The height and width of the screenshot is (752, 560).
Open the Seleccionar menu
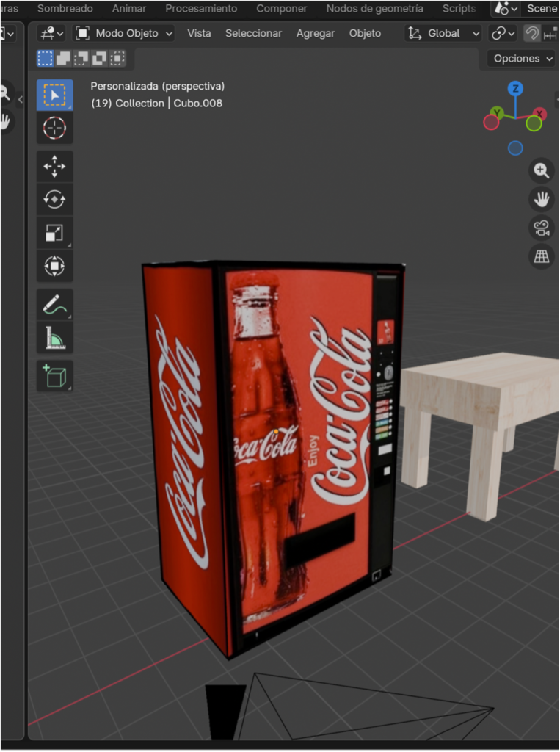pyautogui.click(x=254, y=34)
